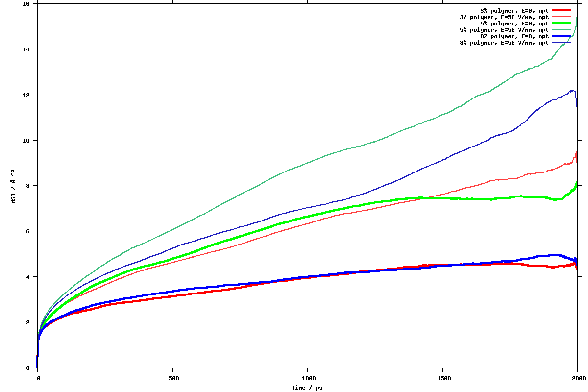588x392 pixels.
Task: Click the 'MSD / Å^2' y-axis title
Action: coord(13,186)
